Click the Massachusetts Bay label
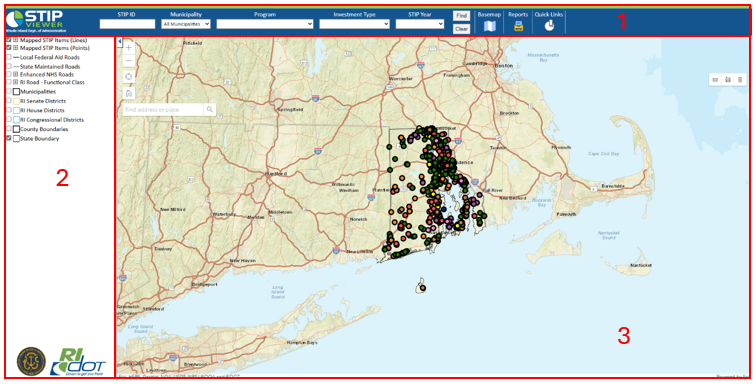Screen dimensions: 756x384 [543, 58]
